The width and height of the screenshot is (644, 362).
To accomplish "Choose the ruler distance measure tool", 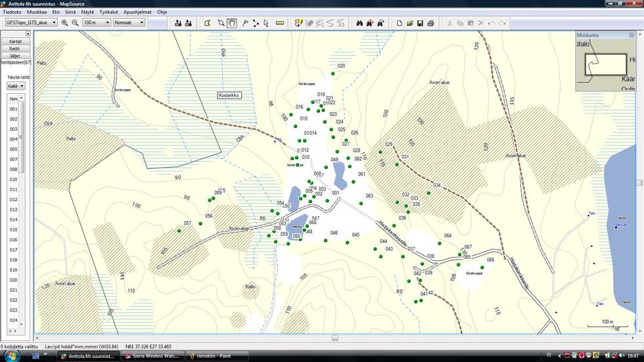I will 280,23.
